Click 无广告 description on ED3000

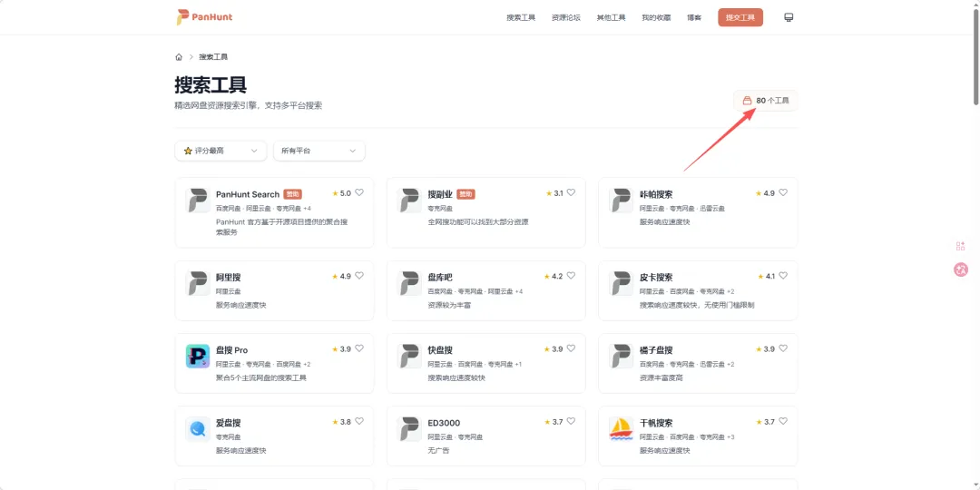coord(438,451)
